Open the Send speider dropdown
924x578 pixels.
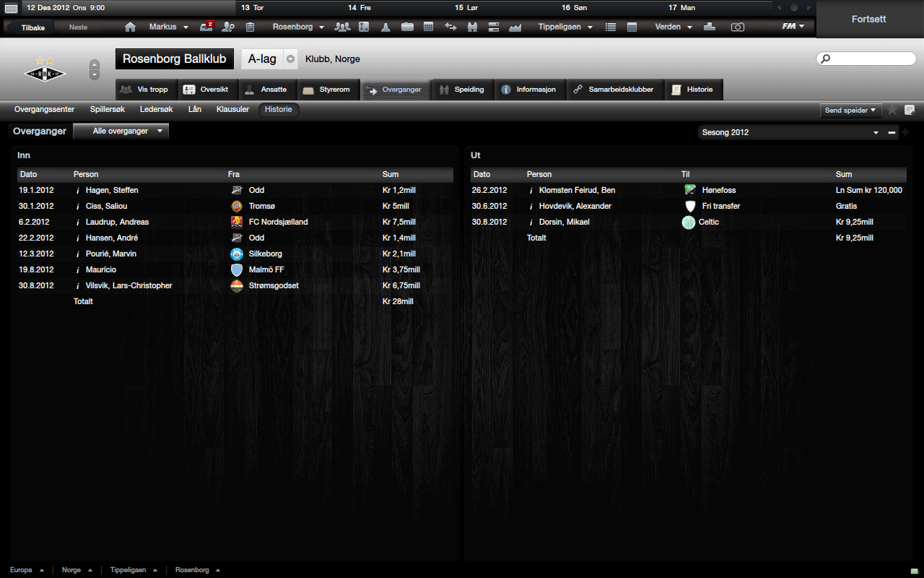pos(851,111)
